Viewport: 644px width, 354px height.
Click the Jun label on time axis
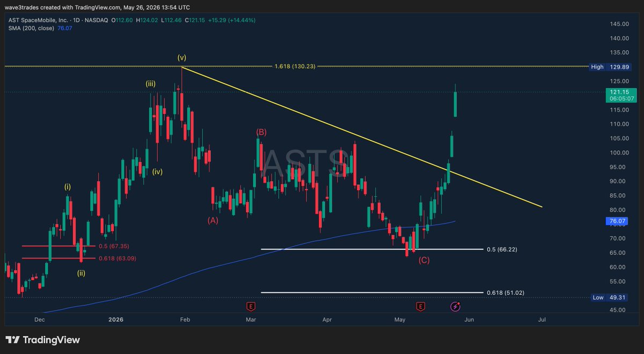point(470,320)
